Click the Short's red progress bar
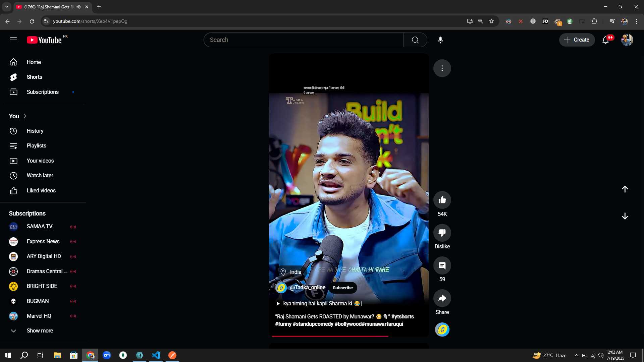 tap(349, 336)
